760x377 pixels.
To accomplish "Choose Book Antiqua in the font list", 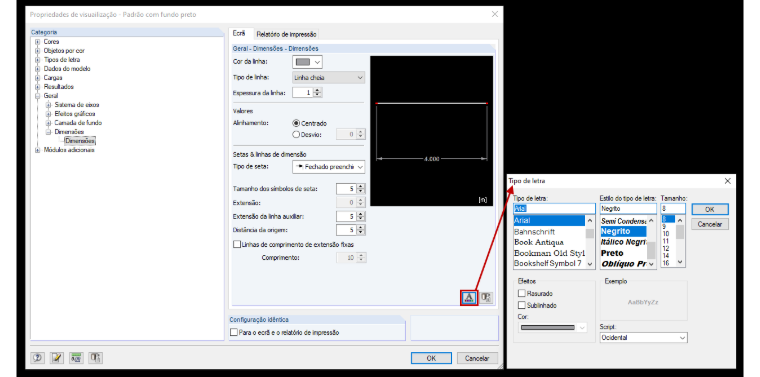I will [538, 242].
